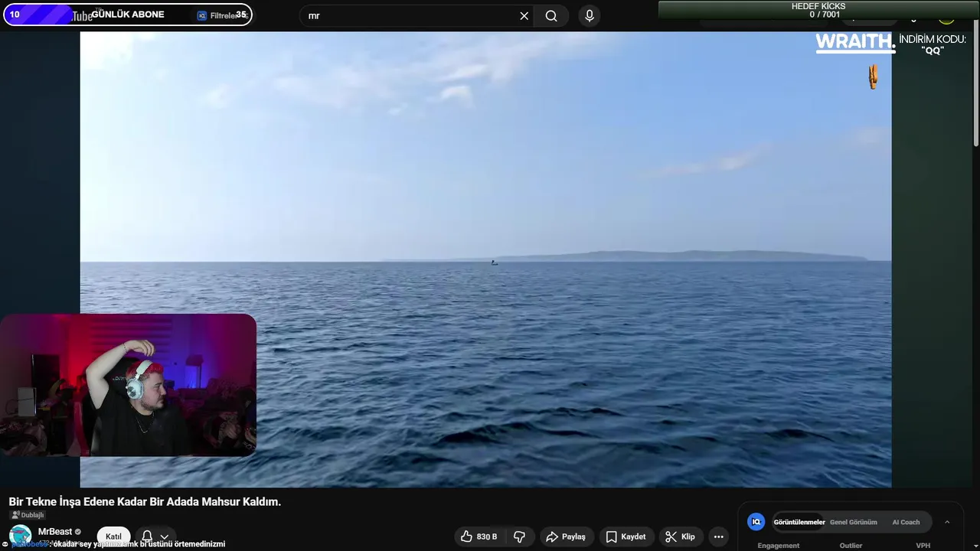The image size is (980, 551).
Task: Click the streamer webcam overlay
Action: click(128, 385)
